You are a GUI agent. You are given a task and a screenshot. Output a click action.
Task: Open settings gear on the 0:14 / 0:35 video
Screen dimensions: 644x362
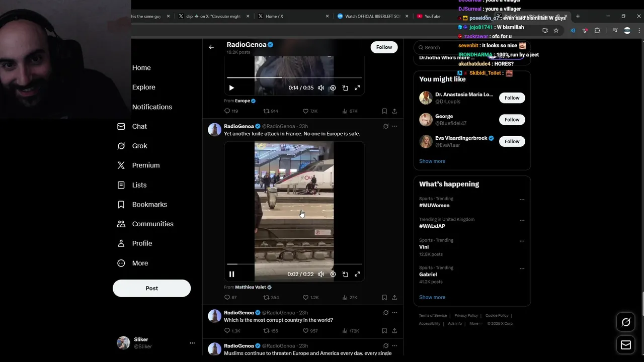(333, 88)
